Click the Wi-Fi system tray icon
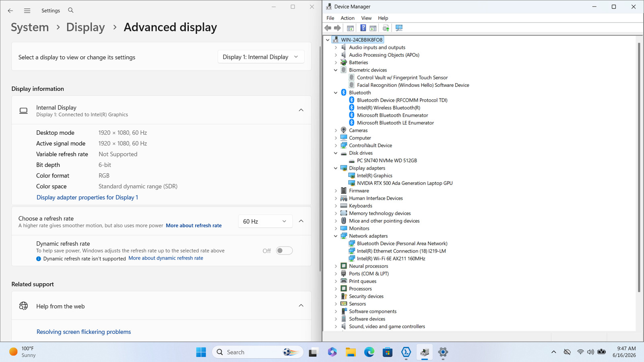Image resolution: width=644 pixels, height=362 pixels. pyautogui.click(x=580, y=352)
